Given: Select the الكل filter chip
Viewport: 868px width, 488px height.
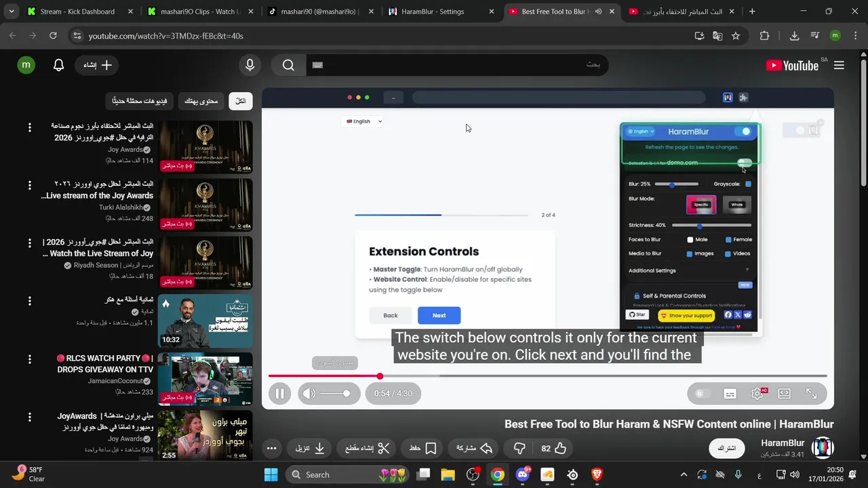Looking at the screenshot, I should tap(241, 101).
